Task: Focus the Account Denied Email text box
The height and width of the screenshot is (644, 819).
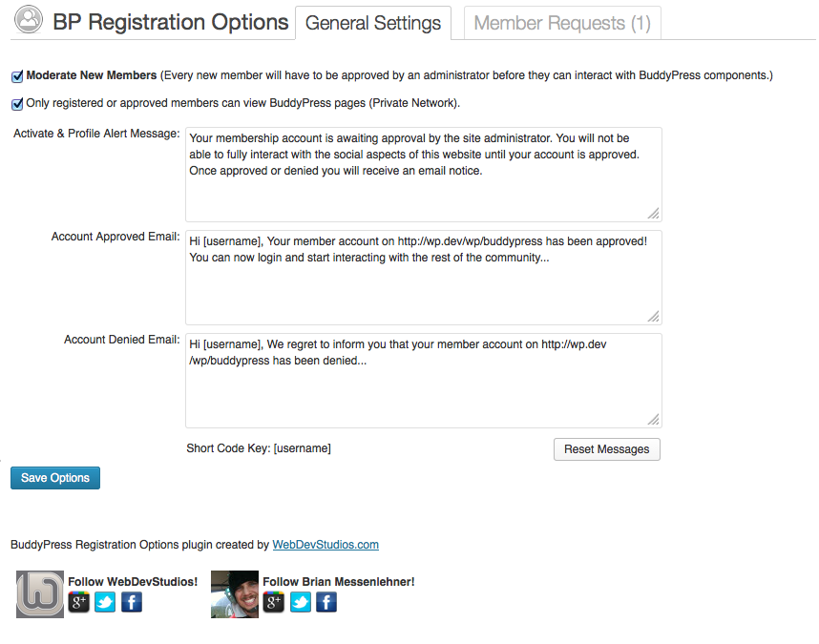Action: click(424, 381)
